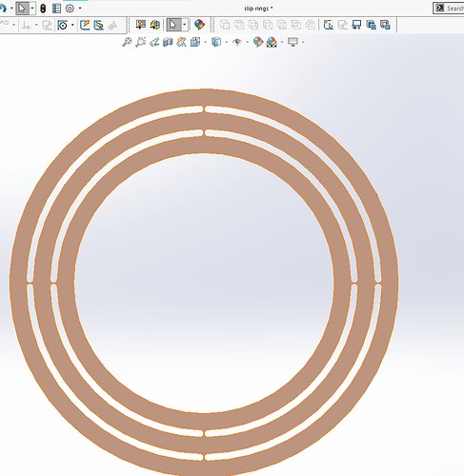
Task: Click the Previous View icon
Action: click(154, 42)
